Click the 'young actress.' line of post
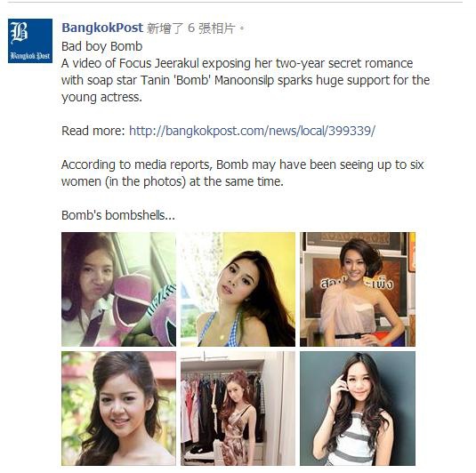This screenshot has height=473, width=476. click(101, 98)
